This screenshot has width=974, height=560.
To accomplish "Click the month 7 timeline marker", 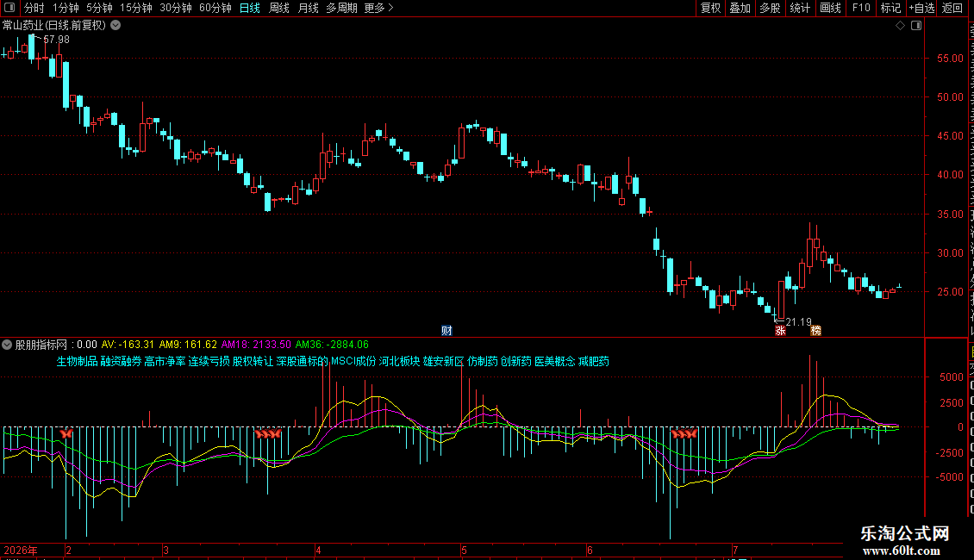I will (x=735, y=551).
